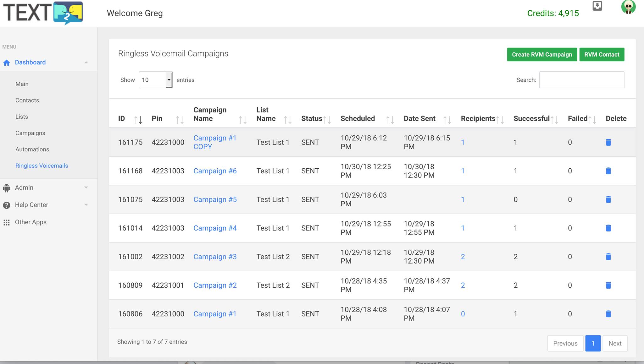This screenshot has height=364, width=644.
Task: Sort by Successful column arrows
Action: [555, 120]
